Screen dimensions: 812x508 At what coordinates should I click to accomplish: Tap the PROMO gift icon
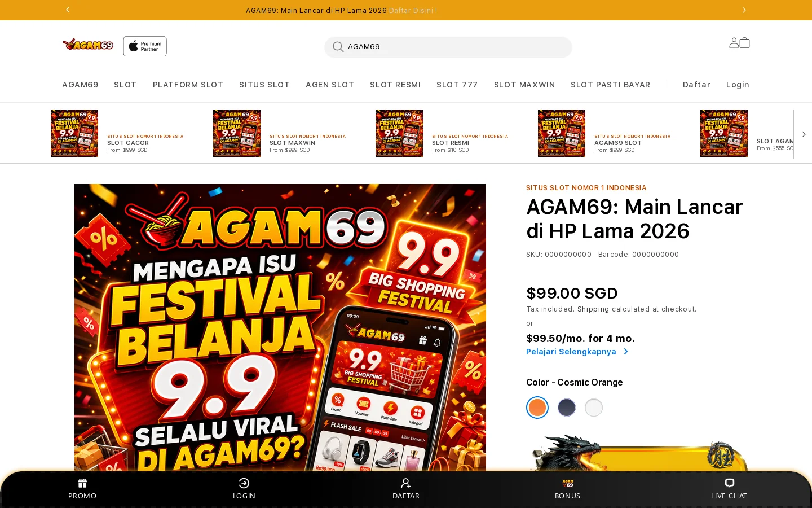82,483
